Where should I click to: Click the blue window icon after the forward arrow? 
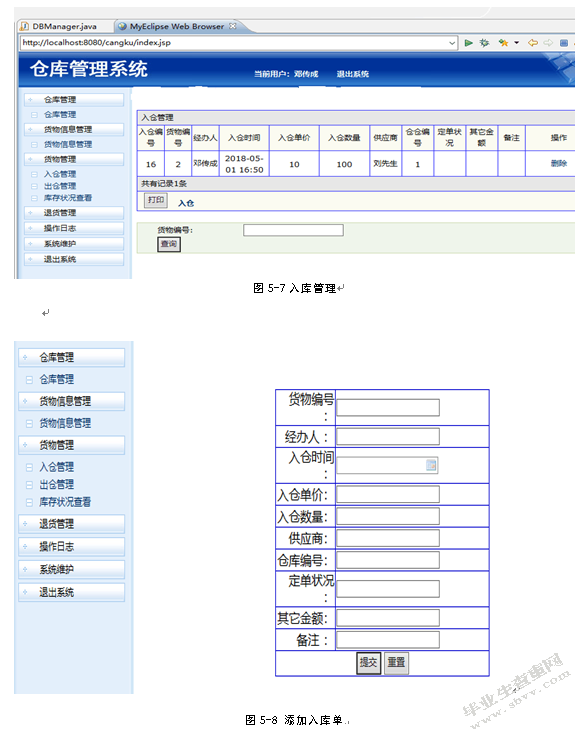(x=564, y=43)
